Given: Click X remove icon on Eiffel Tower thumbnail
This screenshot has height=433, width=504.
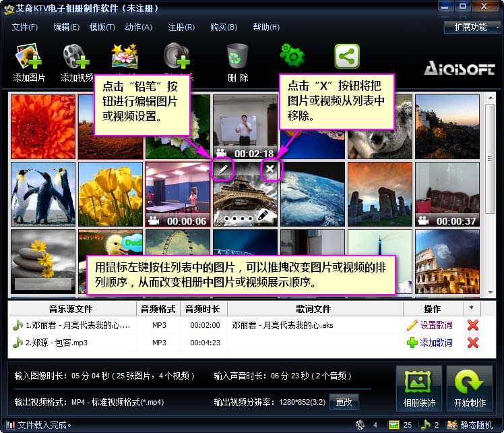Looking at the screenshot, I should click(x=270, y=169).
